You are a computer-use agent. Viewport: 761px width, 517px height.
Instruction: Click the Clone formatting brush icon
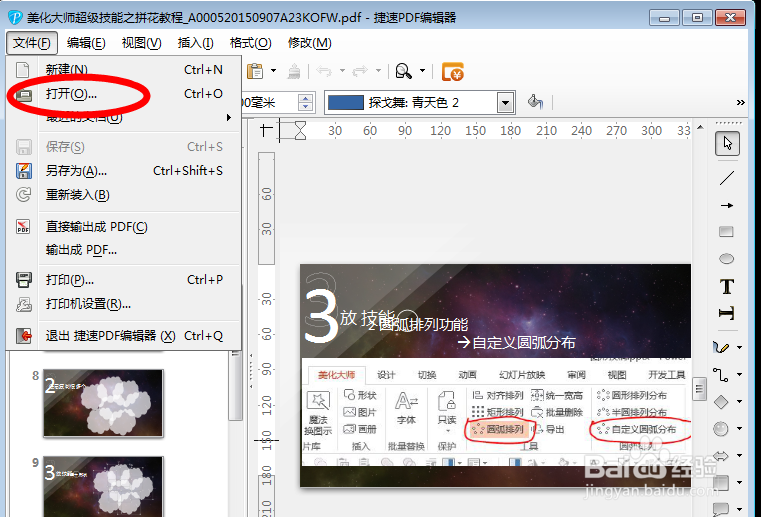click(294, 71)
